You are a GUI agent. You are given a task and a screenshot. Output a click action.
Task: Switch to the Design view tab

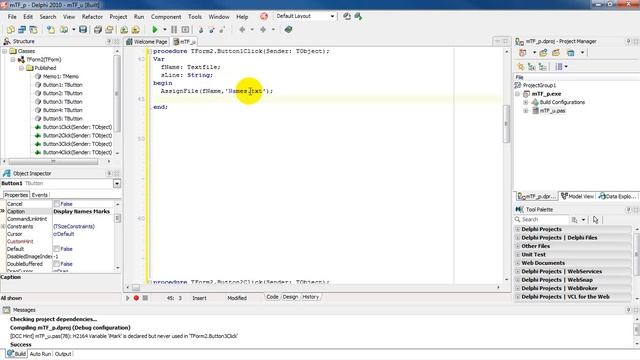pos(290,297)
